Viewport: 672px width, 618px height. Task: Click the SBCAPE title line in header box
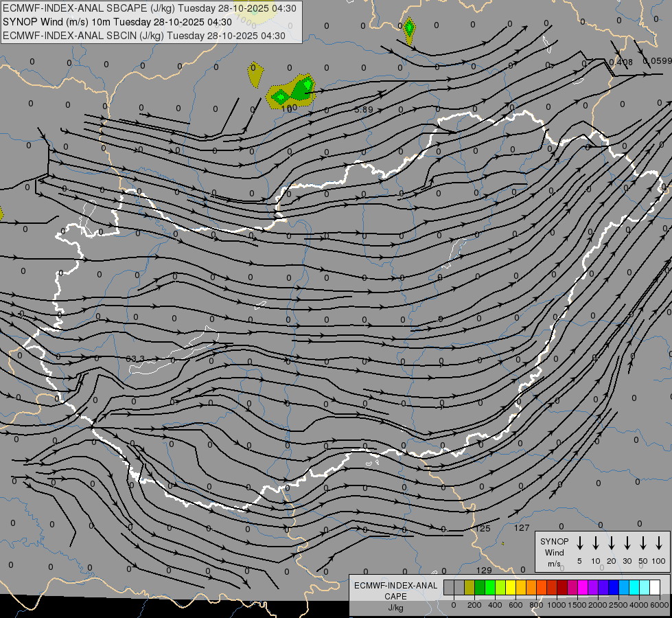[149, 8]
